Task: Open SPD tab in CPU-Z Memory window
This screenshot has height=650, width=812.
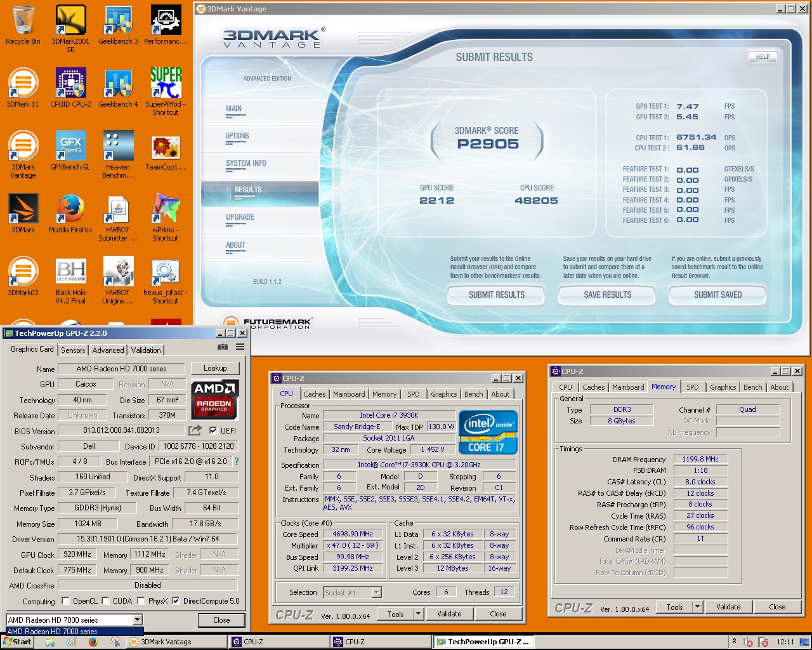Action: coord(693,387)
